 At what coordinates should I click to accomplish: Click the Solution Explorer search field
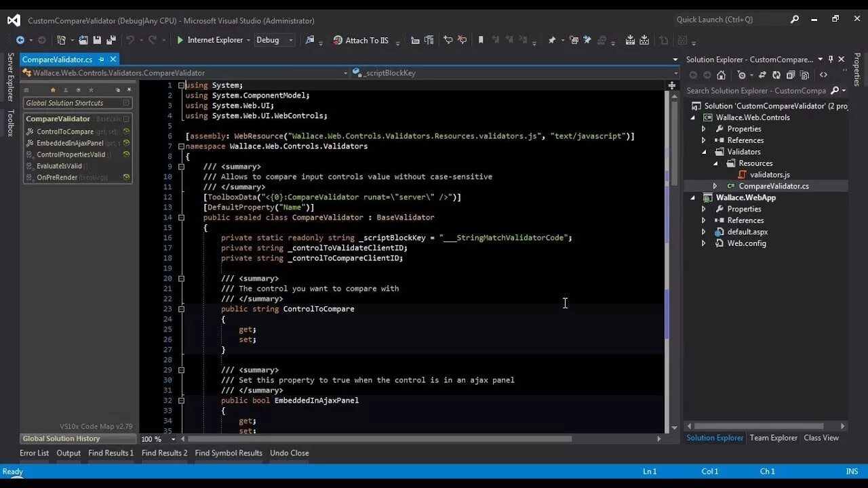point(756,90)
